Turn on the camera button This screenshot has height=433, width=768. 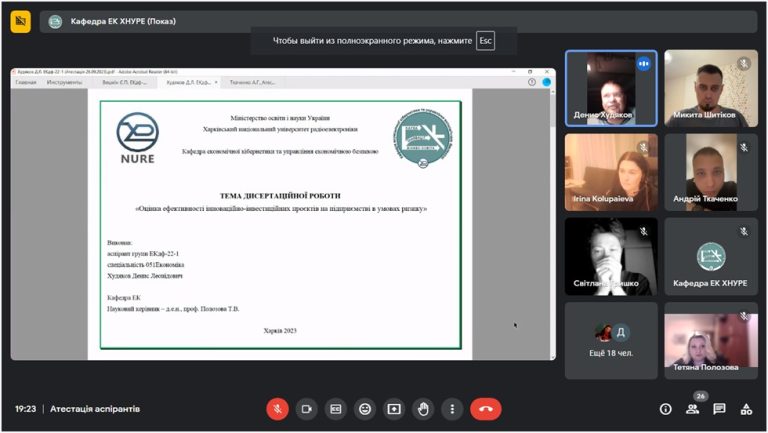[307, 409]
